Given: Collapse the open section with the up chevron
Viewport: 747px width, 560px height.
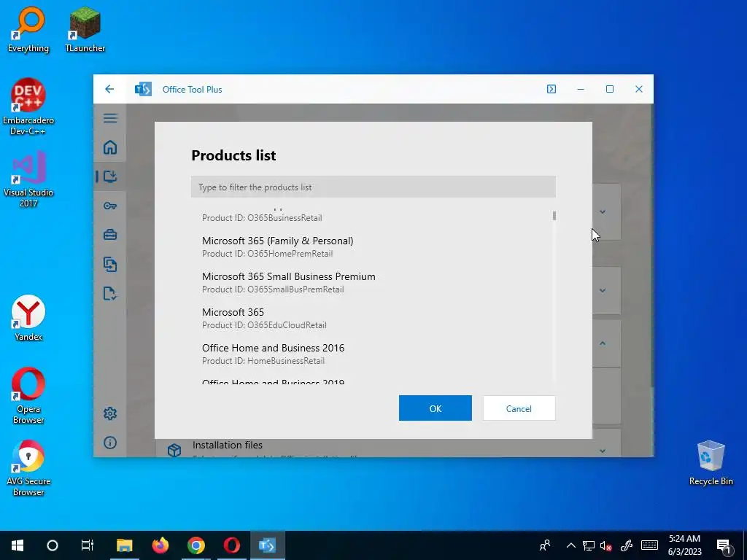Looking at the screenshot, I should pos(603,343).
